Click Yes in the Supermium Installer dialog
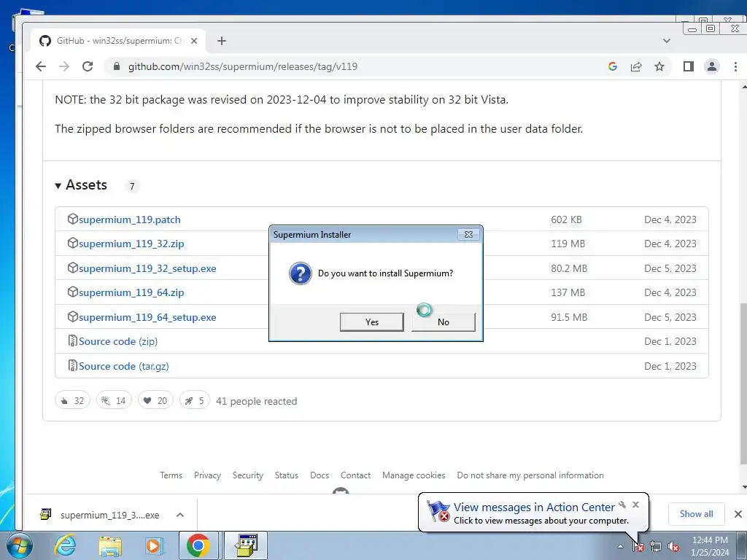Image resolution: width=747 pixels, height=560 pixels. (x=371, y=322)
